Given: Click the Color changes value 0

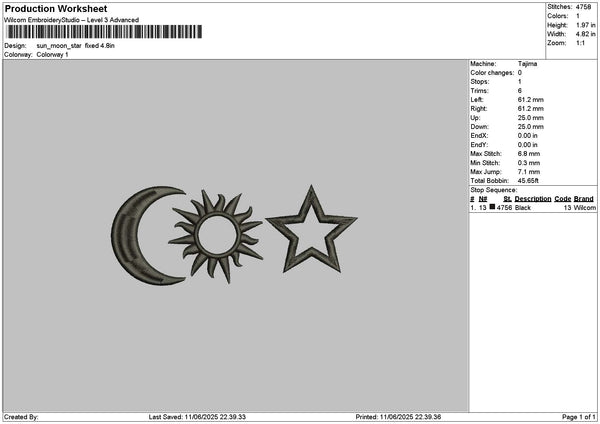Looking at the screenshot, I should tap(520, 73).
